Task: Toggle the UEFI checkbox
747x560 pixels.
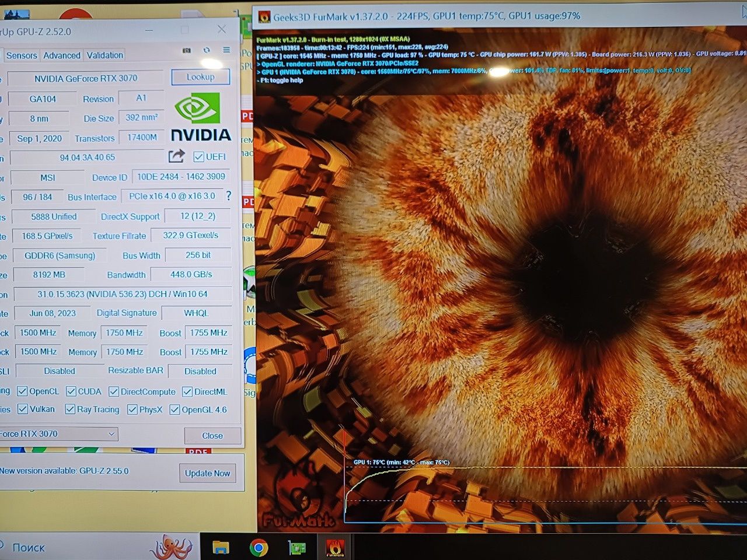Action: pos(198,156)
